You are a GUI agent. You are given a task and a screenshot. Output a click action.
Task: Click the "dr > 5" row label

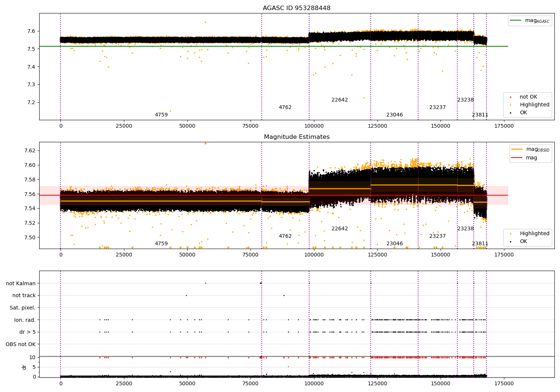28,332
